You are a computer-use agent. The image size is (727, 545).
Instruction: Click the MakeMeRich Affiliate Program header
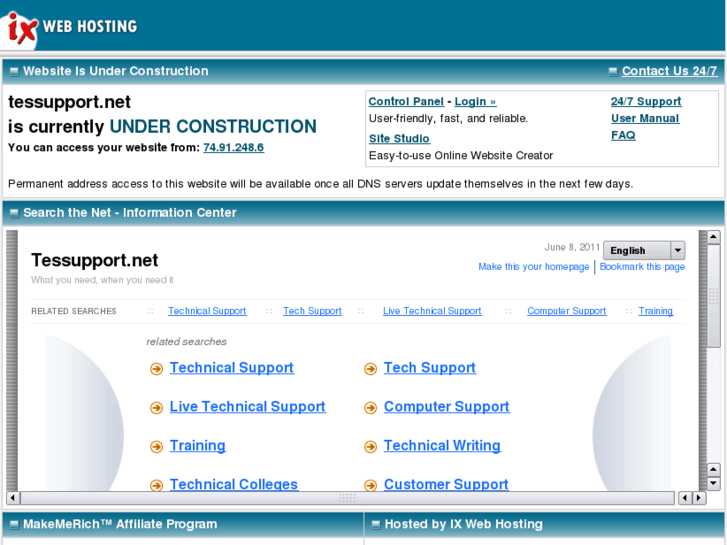[x=120, y=524]
